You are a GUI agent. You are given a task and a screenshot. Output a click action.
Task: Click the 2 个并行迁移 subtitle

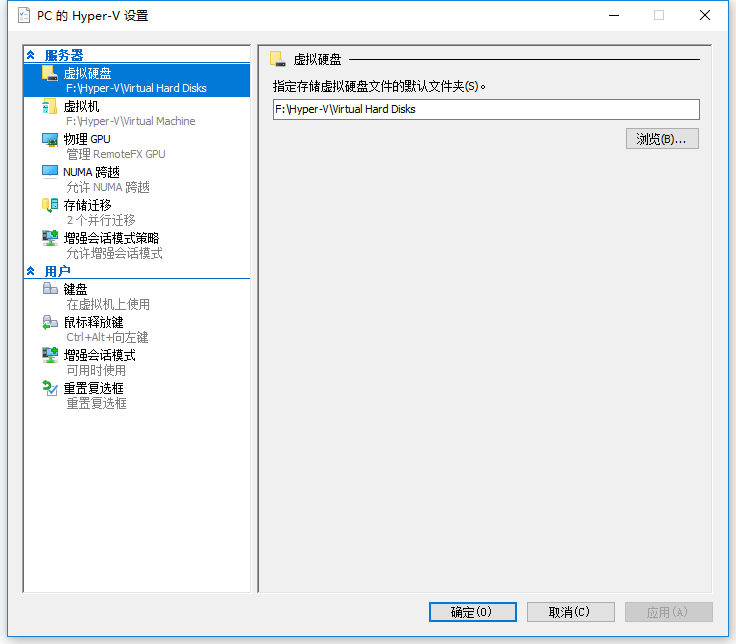[x=100, y=220]
